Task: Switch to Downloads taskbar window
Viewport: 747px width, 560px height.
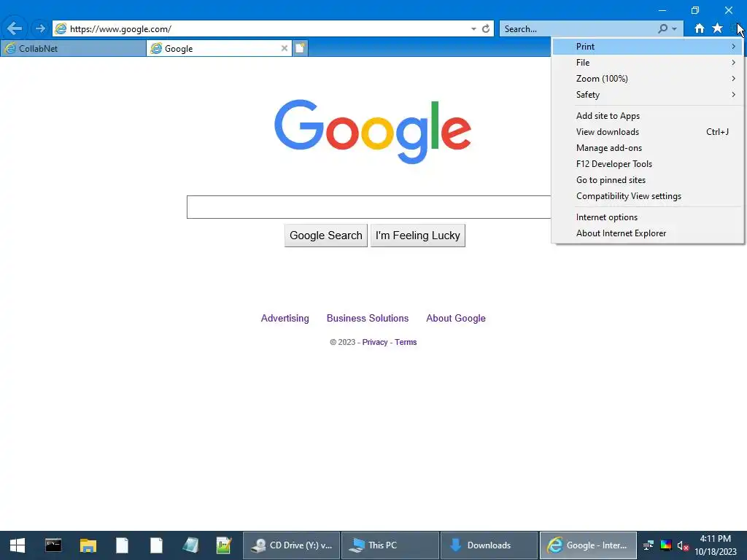Action: tap(489, 545)
